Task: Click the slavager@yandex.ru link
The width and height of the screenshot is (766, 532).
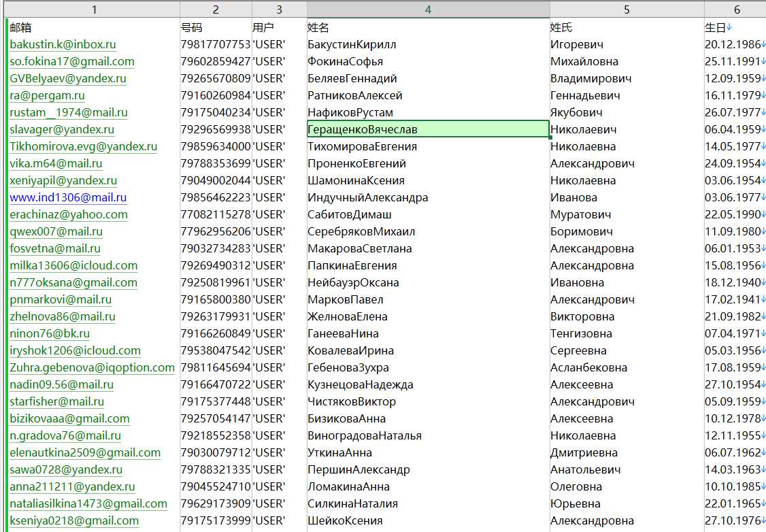Action: pyautogui.click(x=61, y=129)
